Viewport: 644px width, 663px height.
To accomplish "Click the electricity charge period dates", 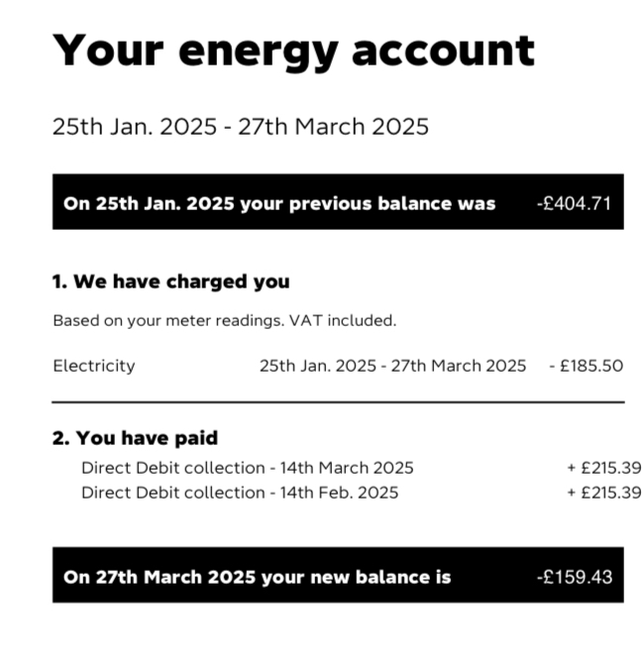I will pyautogui.click(x=392, y=366).
